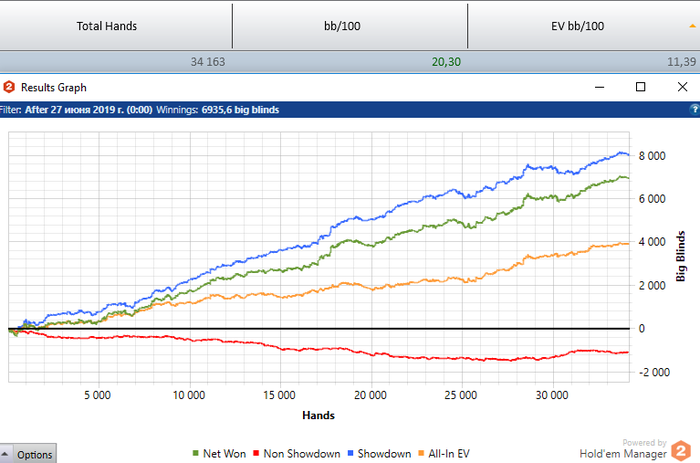This screenshot has height=463, width=700.
Task: Toggle the Showdown legend blue swatch
Action: [x=350, y=453]
